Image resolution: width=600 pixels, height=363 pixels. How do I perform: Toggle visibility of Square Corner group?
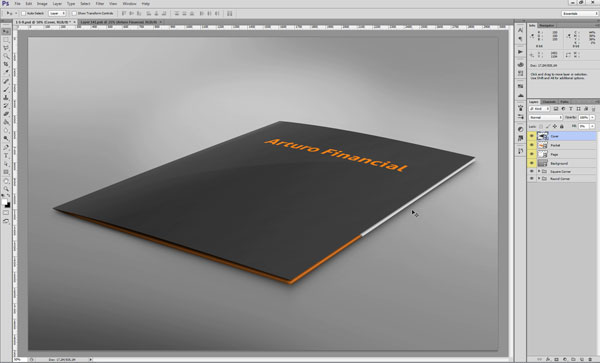(532, 171)
